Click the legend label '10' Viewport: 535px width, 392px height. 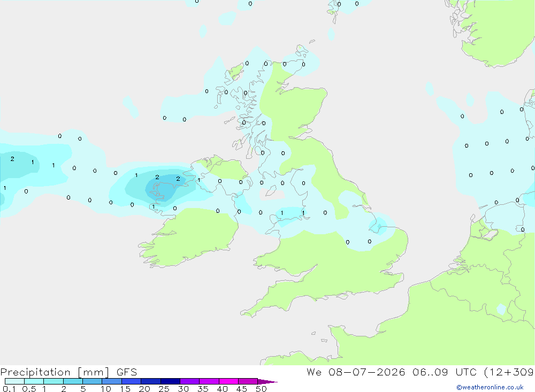(x=106, y=389)
